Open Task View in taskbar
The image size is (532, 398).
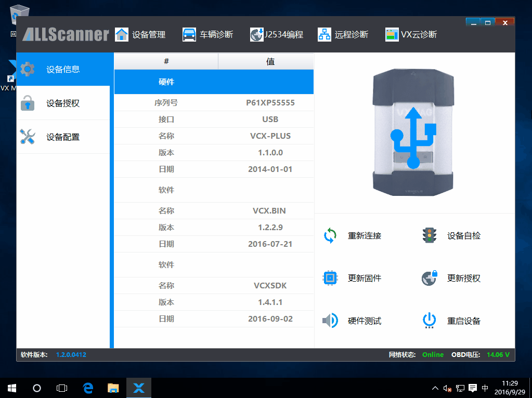click(x=62, y=388)
